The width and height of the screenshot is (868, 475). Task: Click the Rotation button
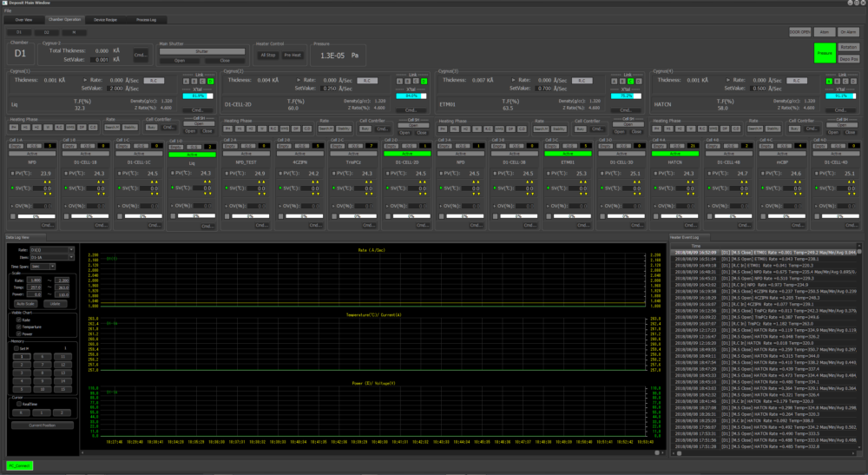coord(848,47)
